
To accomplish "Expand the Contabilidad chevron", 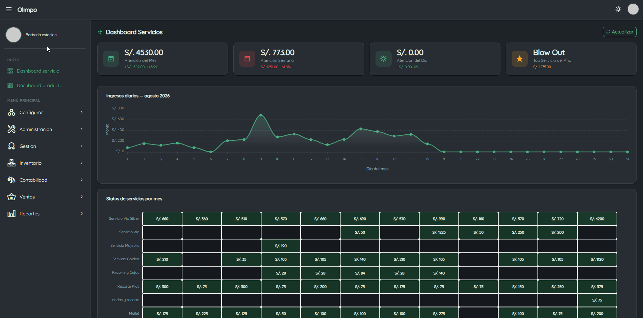I will (x=82, y=180).
